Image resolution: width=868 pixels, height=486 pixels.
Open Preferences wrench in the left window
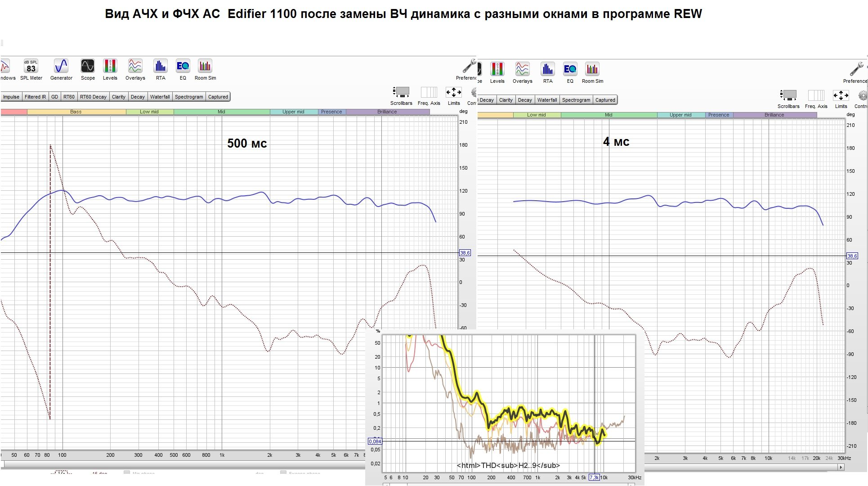pos(467,70)
